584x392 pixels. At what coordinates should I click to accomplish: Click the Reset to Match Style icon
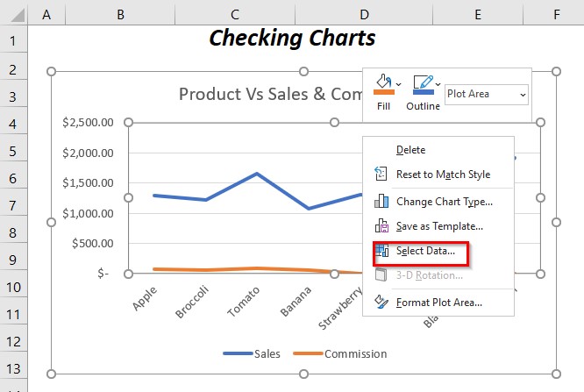pyautogui.click(x=381, y=174)
